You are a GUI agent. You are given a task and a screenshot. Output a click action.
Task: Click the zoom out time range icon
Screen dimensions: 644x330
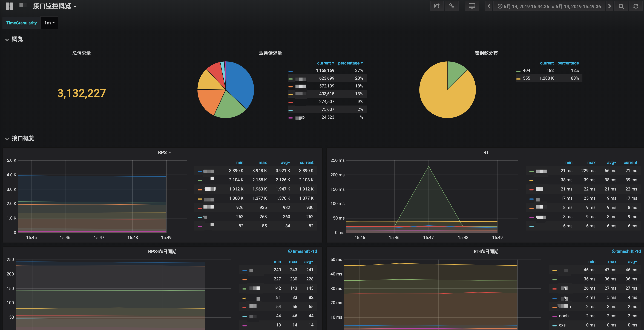(x=621, y=6)
